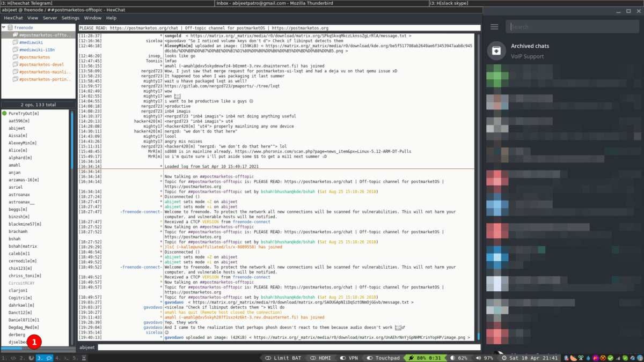The height and width of the screenshot is (362, 644).
Task: Switch to the slack skype i3 tab
Action: (536, 3)
